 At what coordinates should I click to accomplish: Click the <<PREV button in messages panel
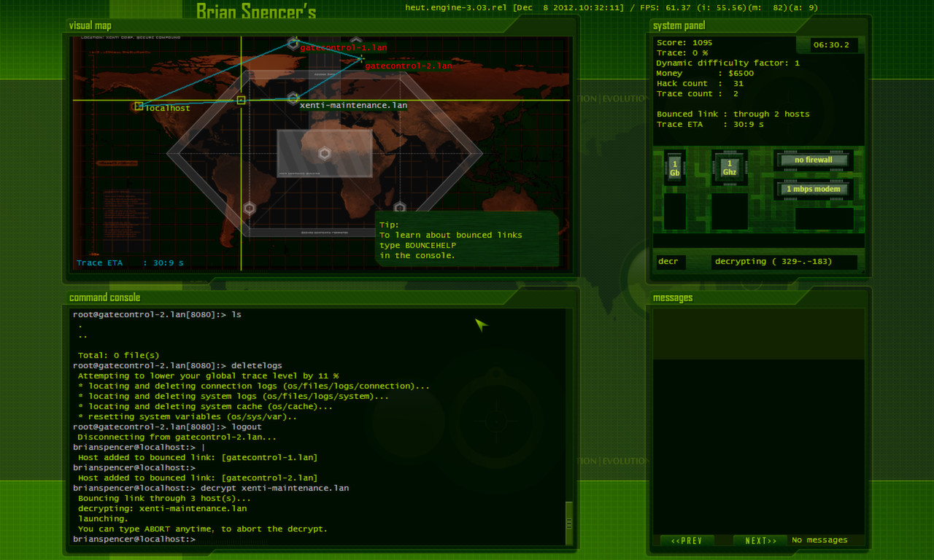click(686, 540)
